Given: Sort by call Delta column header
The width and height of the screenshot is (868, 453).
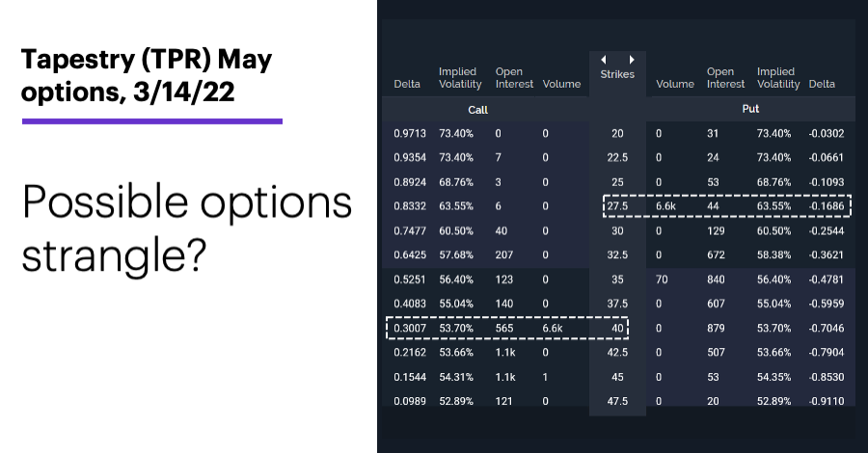Looking at the screenshot, I should click(x=407, y=84).
